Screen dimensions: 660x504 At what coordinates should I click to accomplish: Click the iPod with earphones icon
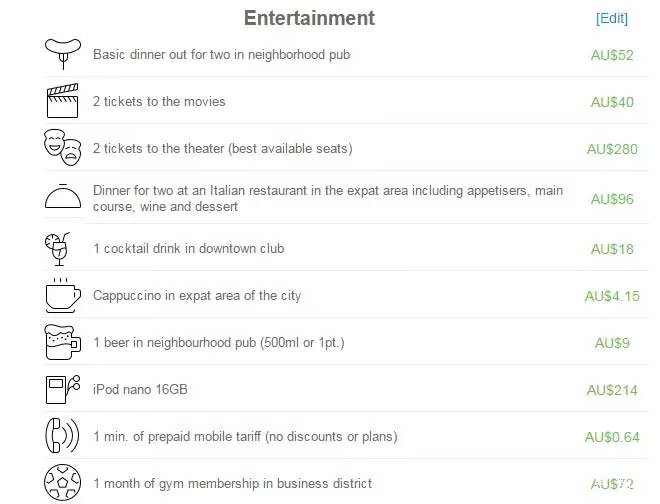(62, 389)
